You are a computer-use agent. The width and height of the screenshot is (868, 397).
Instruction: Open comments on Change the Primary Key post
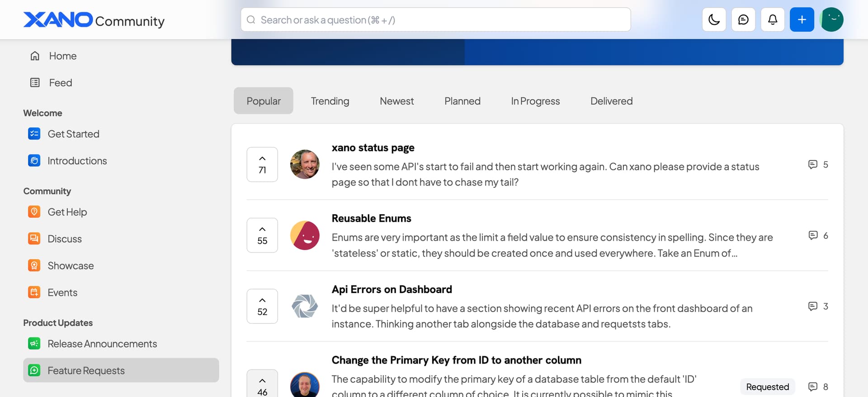[x=818, y=387]
